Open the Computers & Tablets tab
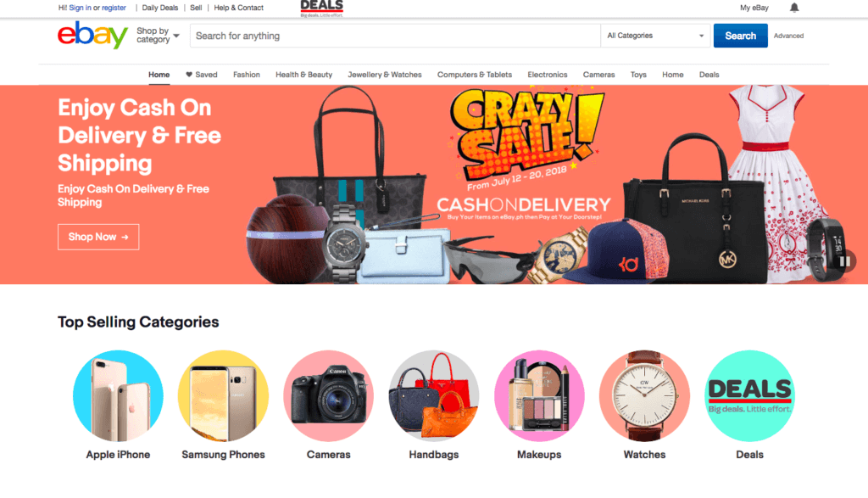 click(475, 74)
